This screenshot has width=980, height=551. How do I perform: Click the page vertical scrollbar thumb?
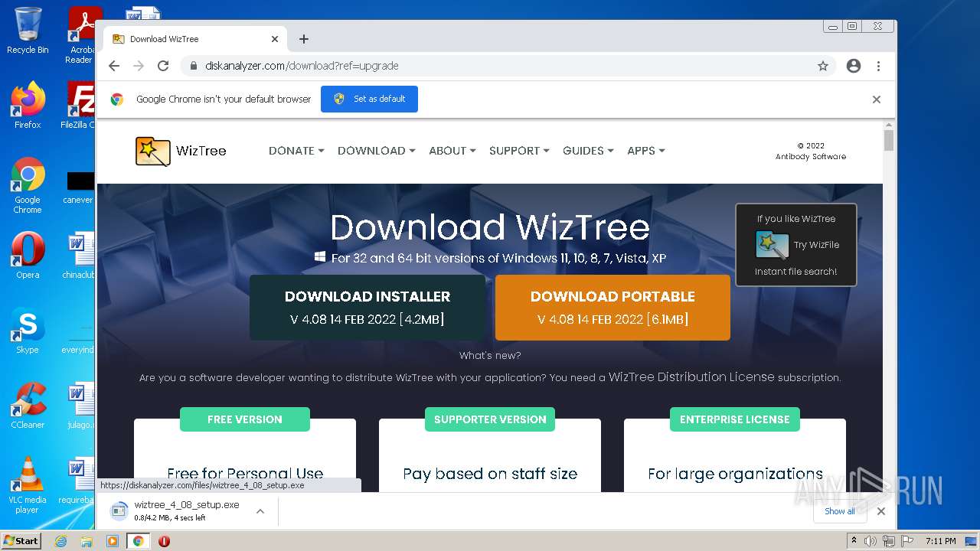click(x=889, y=140)
